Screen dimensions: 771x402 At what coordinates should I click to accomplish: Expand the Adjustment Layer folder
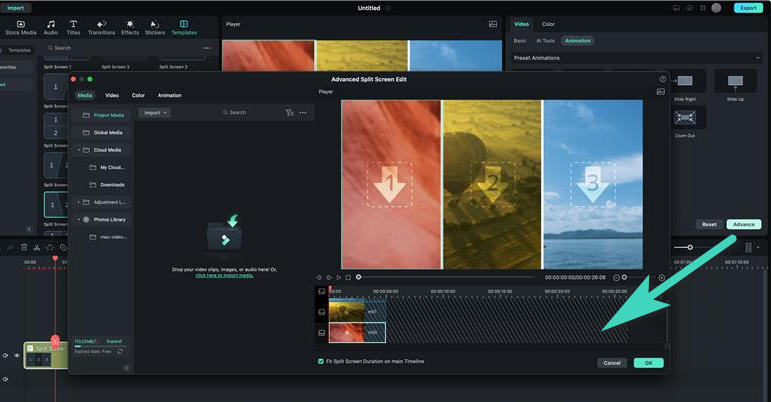coord(79,202)
